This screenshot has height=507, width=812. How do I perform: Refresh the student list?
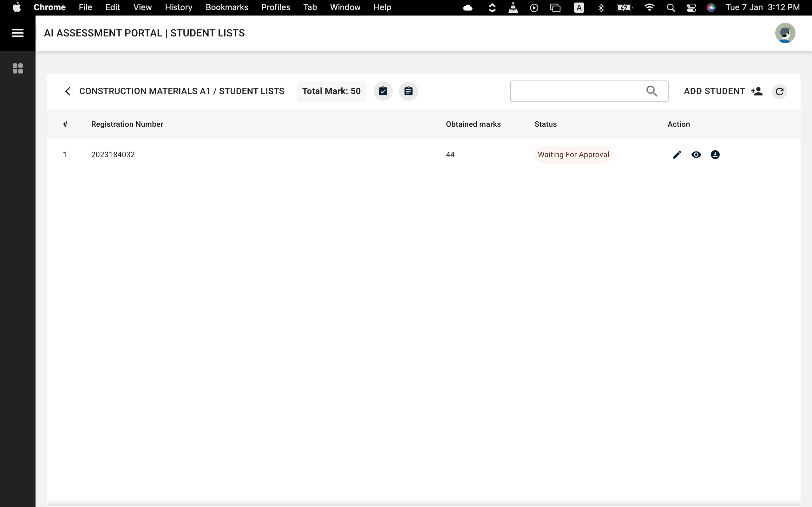point(779,91)
